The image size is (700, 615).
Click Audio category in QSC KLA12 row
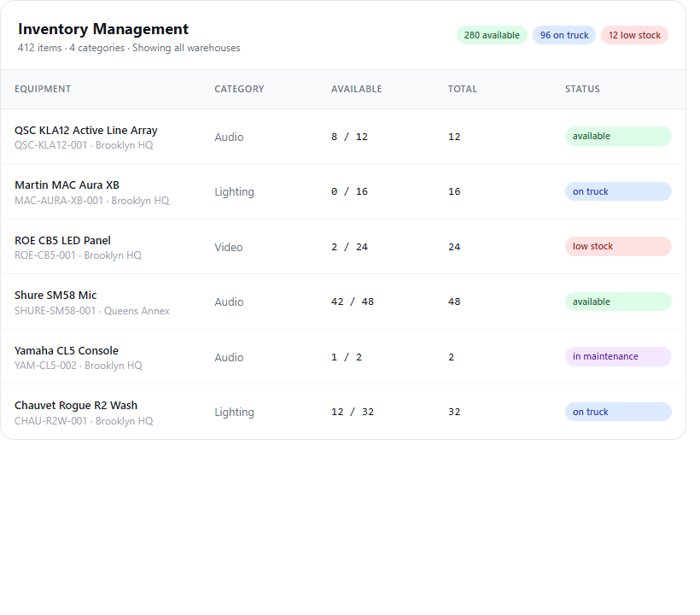click(229, 138)
